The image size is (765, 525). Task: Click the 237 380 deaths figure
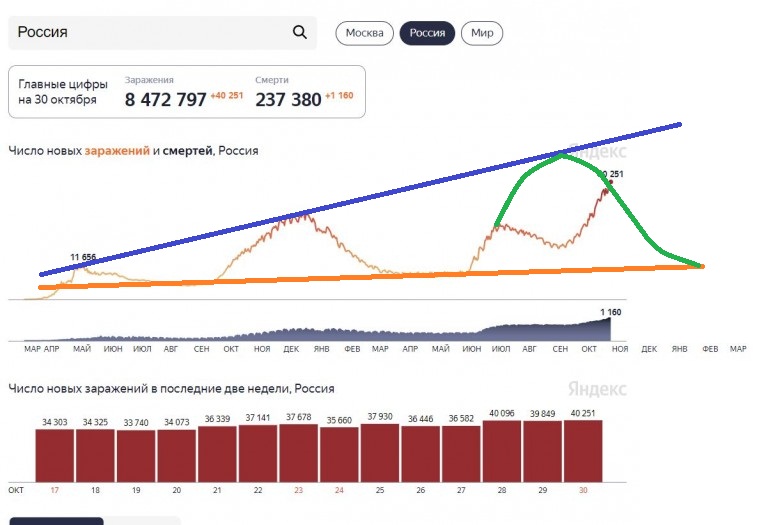[288, 100]
